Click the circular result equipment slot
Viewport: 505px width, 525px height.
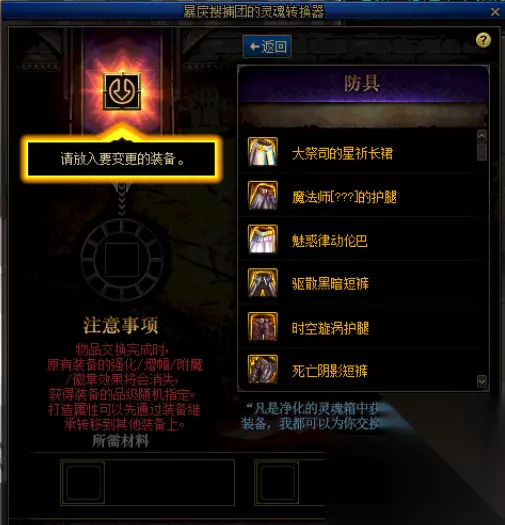[122, 259]
